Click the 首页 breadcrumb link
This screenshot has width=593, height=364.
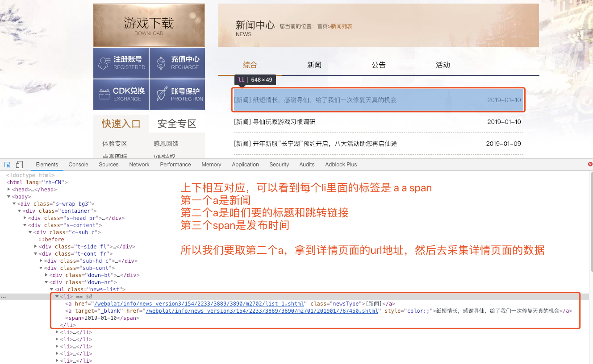click(322, 26)
